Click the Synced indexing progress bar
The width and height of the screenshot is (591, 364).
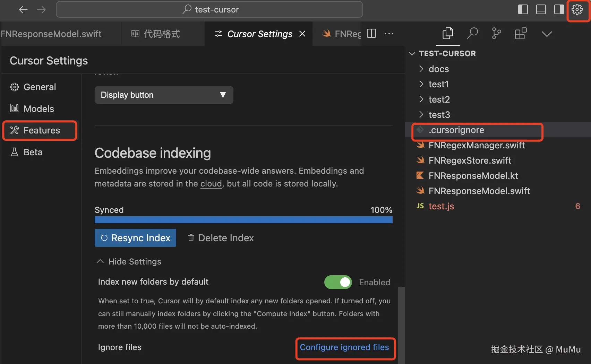coord(243,220)
